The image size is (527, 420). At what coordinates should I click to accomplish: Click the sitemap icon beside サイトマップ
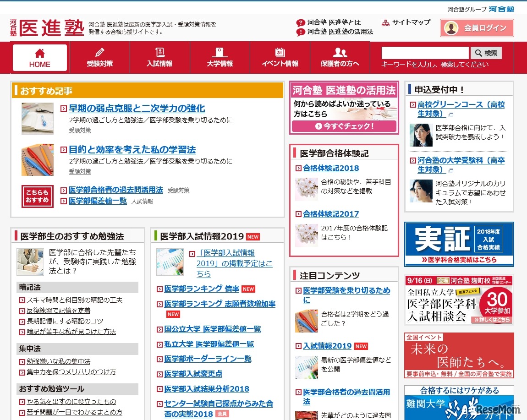[x=385, y=22]
